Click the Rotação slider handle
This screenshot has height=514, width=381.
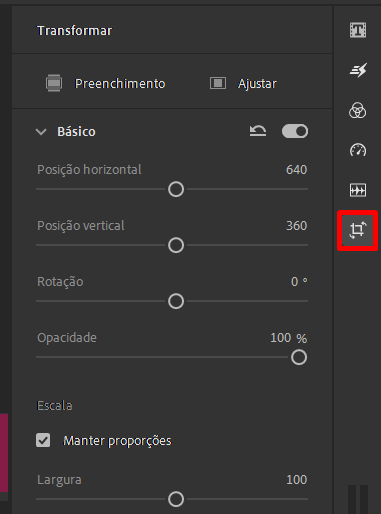(x=176, y=301)
